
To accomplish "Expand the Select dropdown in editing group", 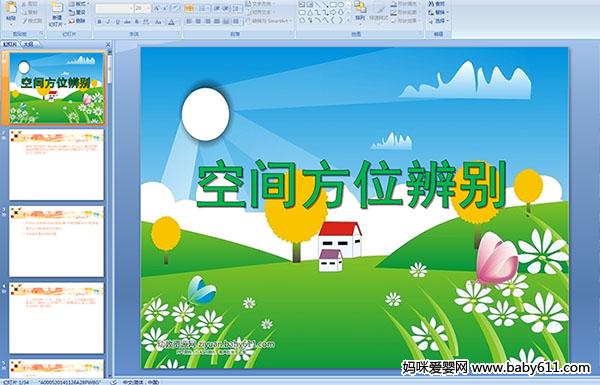I will [x=439, y=21].
